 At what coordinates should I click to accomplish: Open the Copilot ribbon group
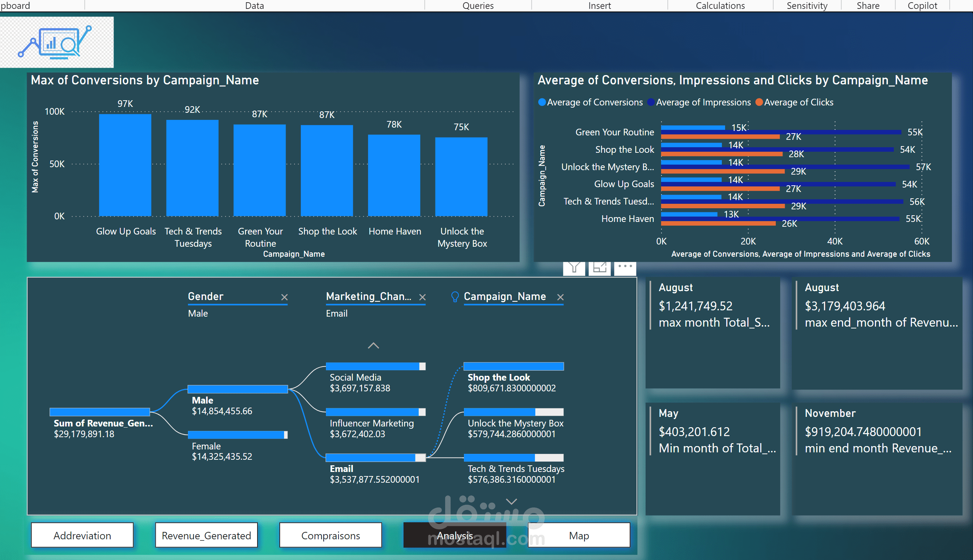pyautogui.click(x=922, y=6)
